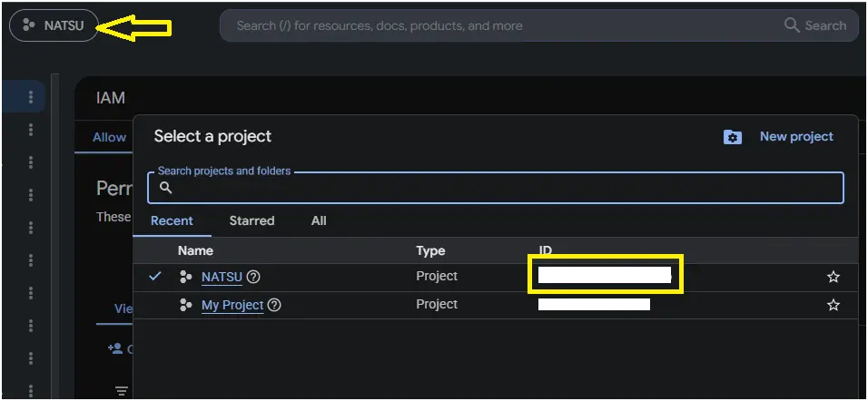This screenshot has width=868, height=401.
Task: Click the magnifier icon in project search
Action: pos(165,188)
